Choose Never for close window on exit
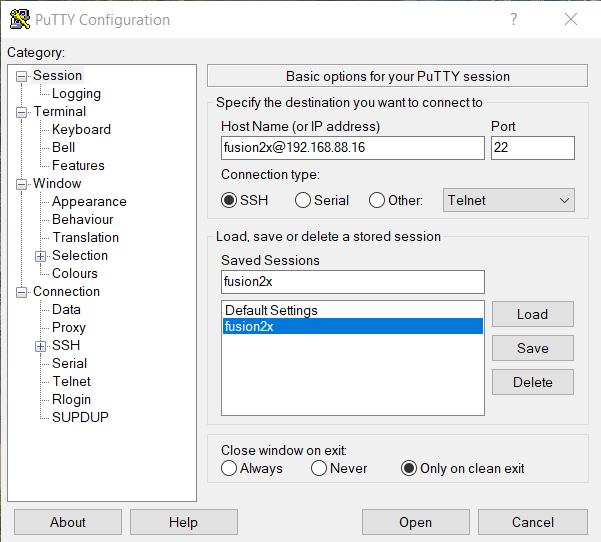This screenshot has width=601, height=542. point(319,468)
